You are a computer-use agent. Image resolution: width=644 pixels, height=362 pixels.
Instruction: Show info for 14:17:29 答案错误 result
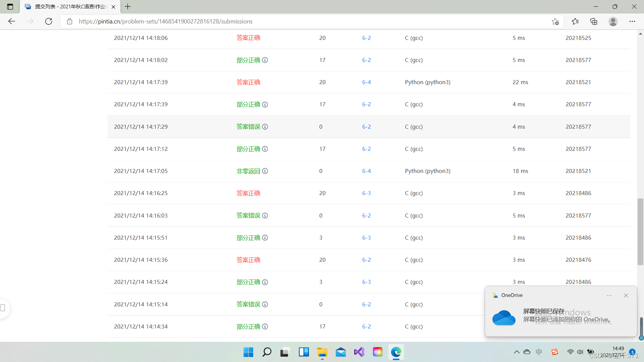(265, 127)
